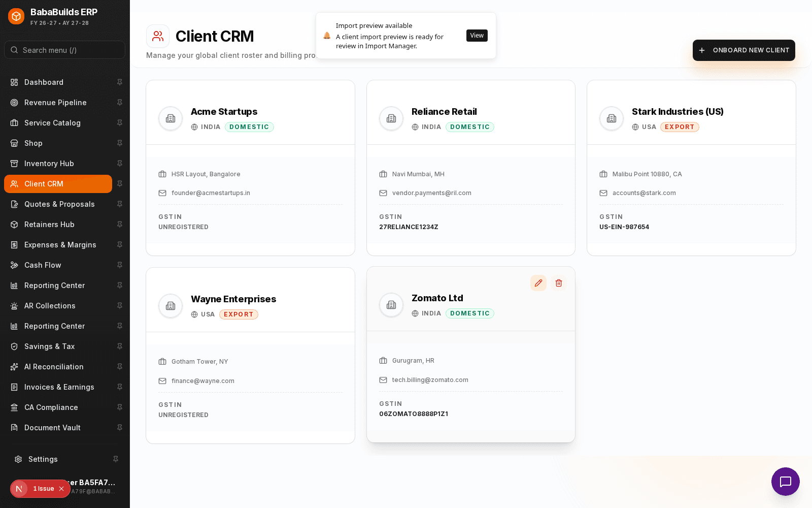
Task: Open Acme Startups client card title
Action: coord(224,112)
